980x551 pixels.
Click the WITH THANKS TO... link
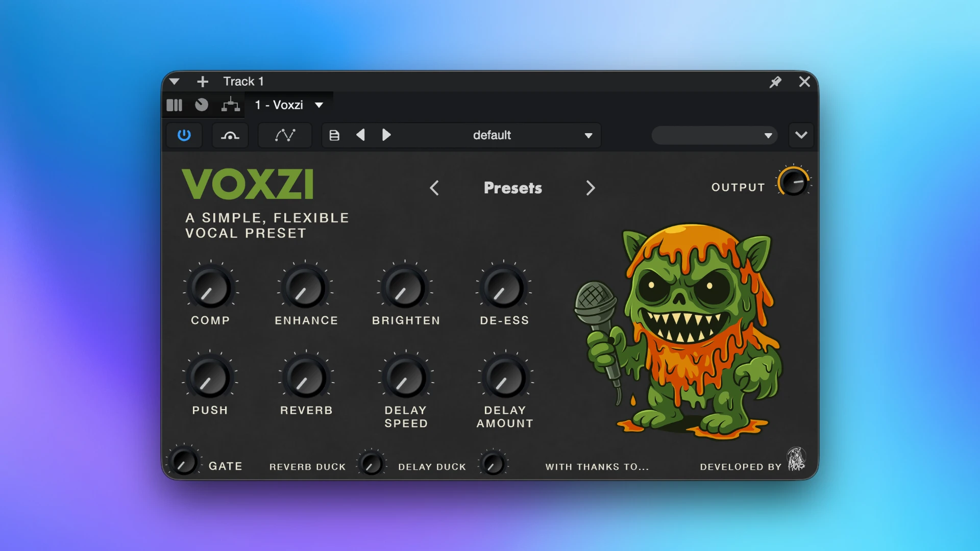pyautogui.click(x=597, y=467)
